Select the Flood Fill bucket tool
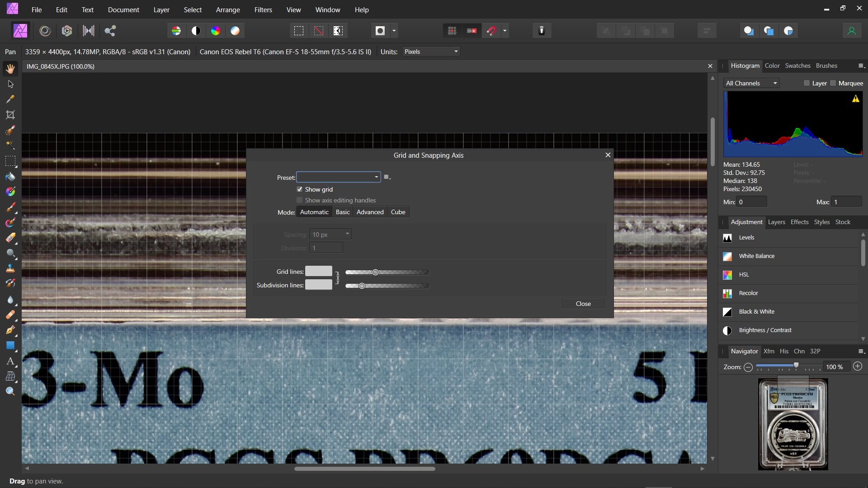 pos(10,176)
